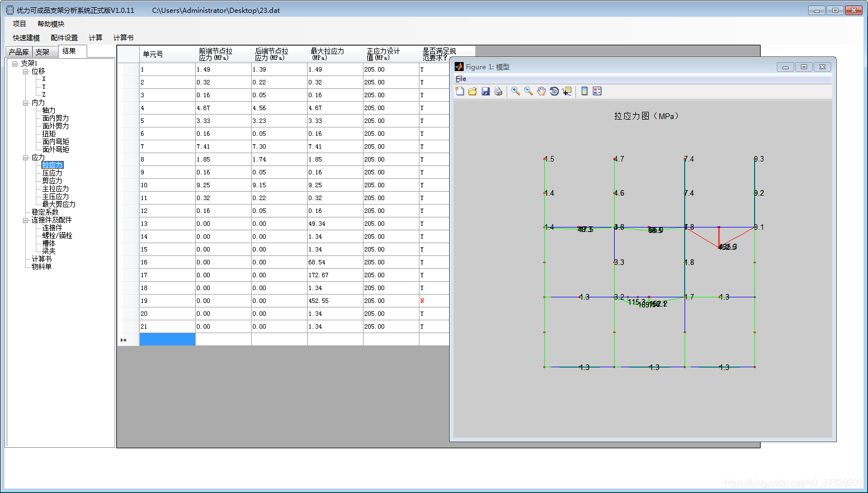
Task: Click max stress value 172.67 cell
Action: (336, 275)
